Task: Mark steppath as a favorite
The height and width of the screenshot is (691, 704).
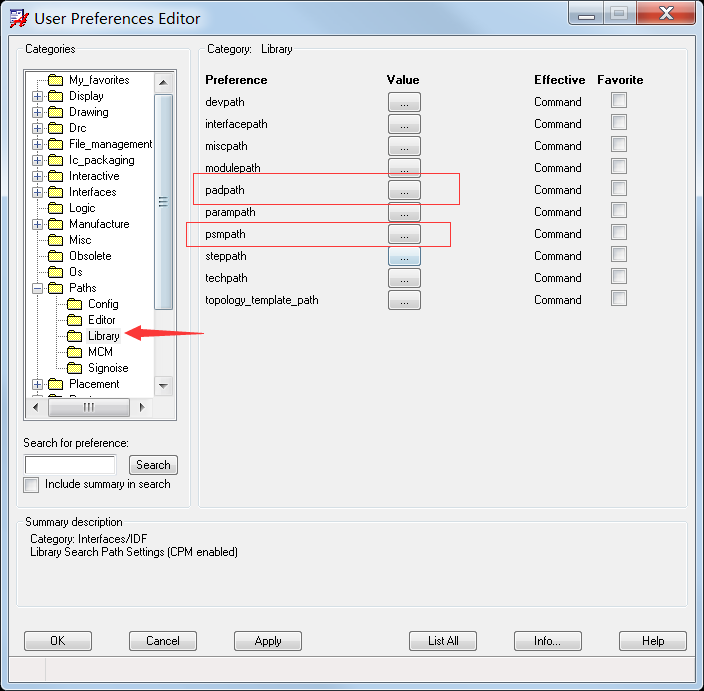Action: click(x=619, y=254)
